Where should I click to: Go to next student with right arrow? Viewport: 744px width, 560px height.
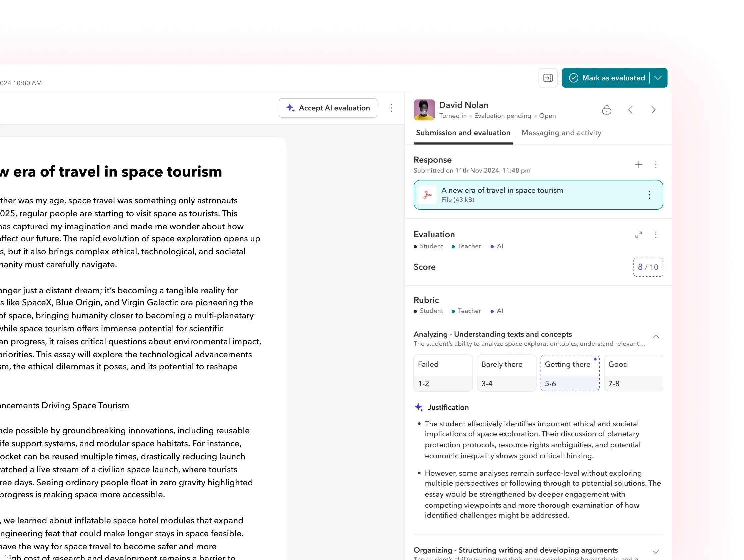click(653, 110)
